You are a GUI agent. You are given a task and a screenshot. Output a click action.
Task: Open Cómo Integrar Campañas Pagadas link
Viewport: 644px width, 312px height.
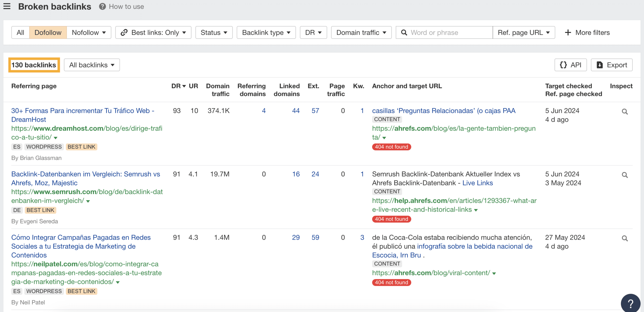tap(81, 246)
